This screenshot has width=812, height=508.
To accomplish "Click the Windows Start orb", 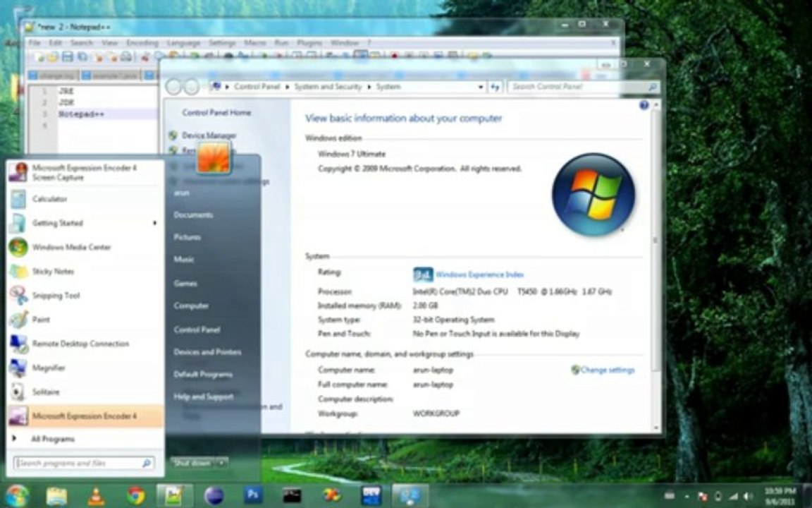I will point(17,495).
